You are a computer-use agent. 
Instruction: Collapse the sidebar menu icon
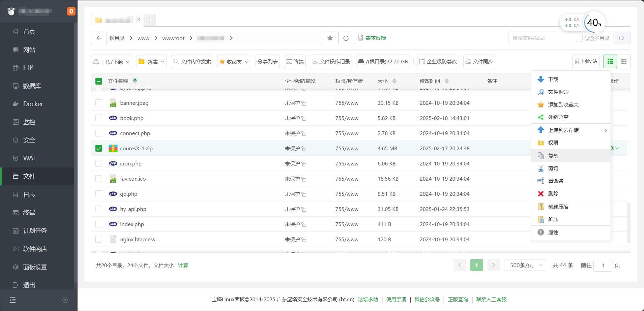[13, 300]
